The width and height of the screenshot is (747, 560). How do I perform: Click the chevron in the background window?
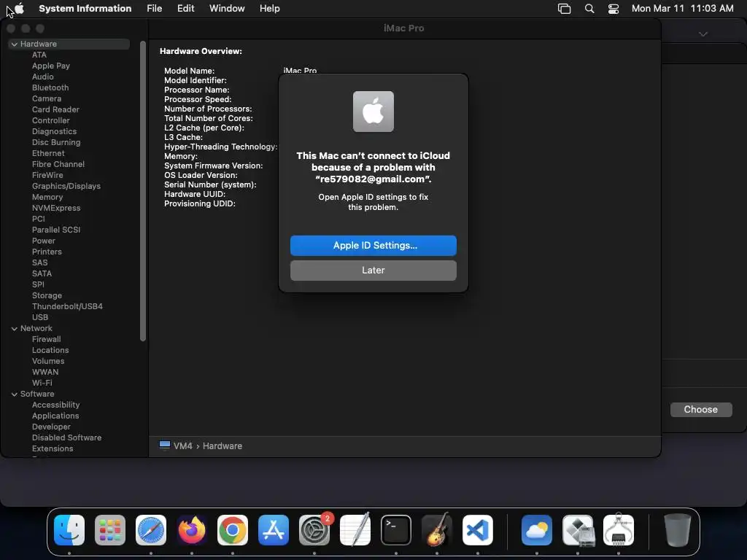tap(703, 34)
